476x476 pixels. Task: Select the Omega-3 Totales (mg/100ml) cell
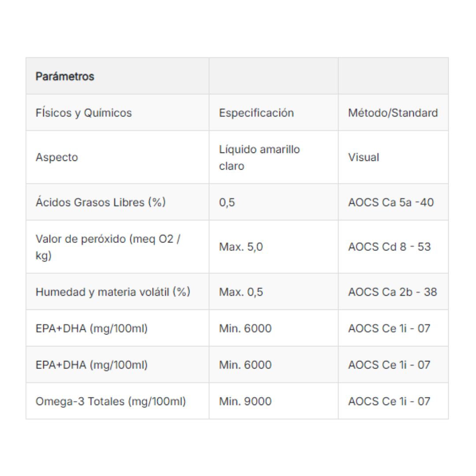pyautogui.click(x=111, y=402)
